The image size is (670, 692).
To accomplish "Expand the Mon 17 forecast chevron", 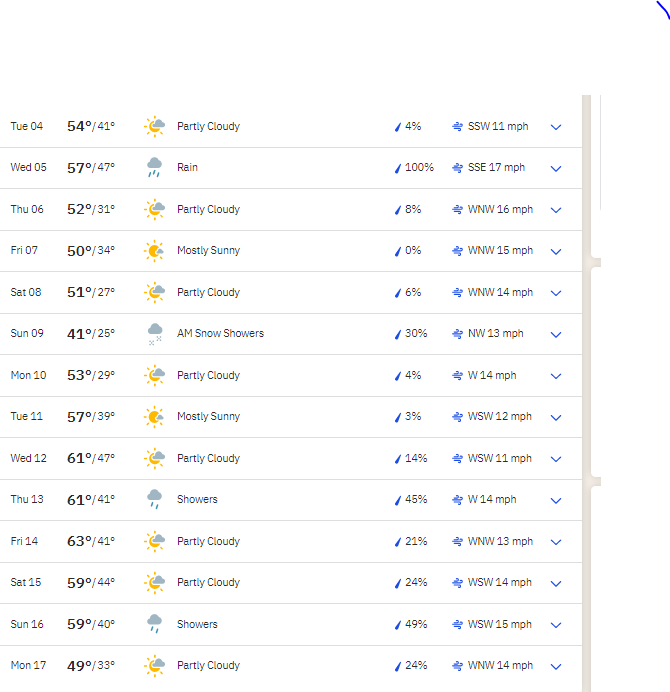I will click(x=556, y=666).
